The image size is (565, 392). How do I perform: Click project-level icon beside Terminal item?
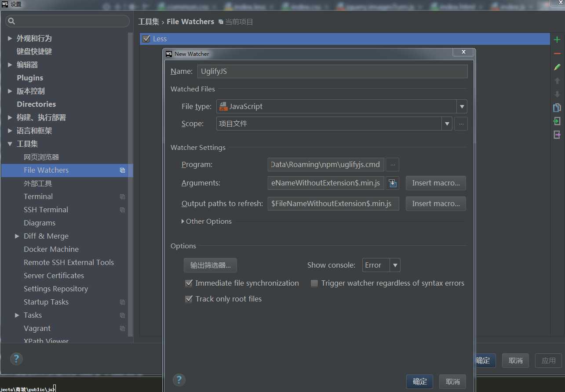[122, 197]
